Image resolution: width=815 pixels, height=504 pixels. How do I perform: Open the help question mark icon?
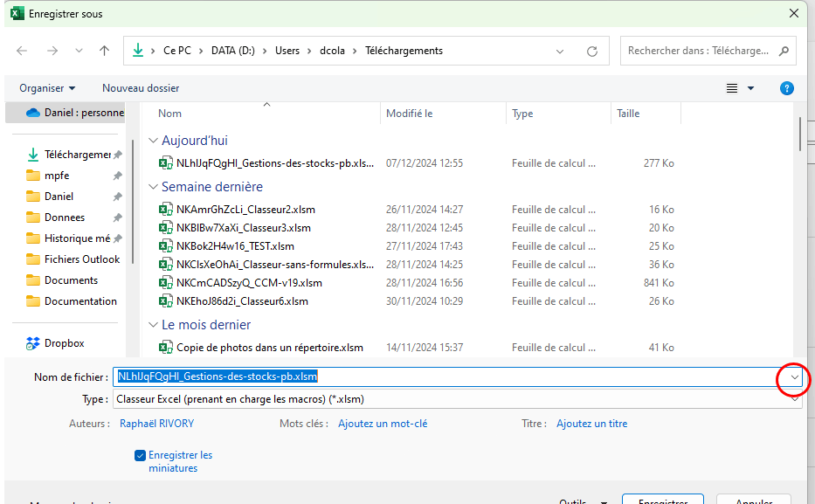click(786, 88)
